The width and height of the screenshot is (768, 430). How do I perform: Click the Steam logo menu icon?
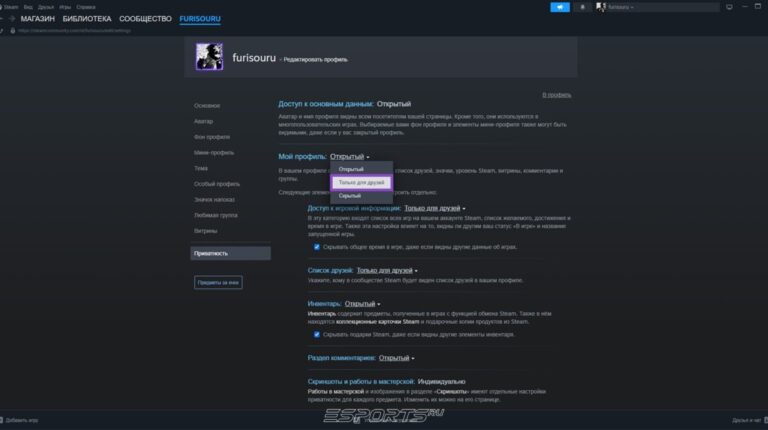click(x=5, y=6)
